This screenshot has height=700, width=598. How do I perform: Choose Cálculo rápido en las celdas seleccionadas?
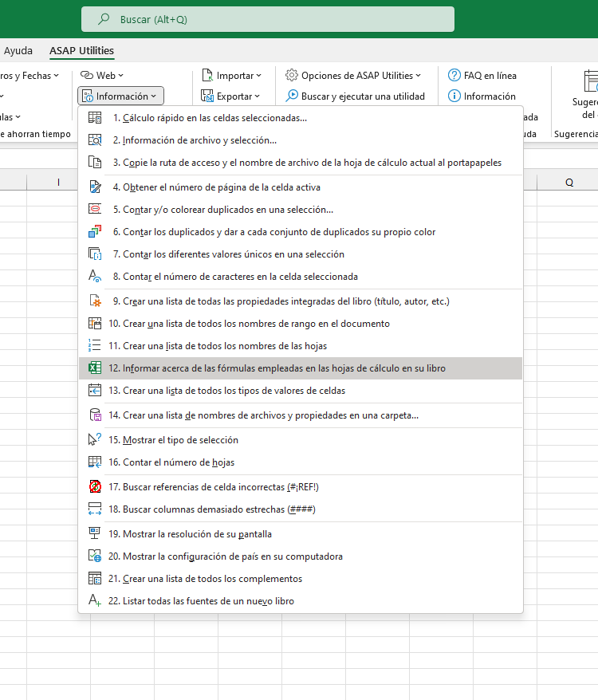click(x=301, y=118)
